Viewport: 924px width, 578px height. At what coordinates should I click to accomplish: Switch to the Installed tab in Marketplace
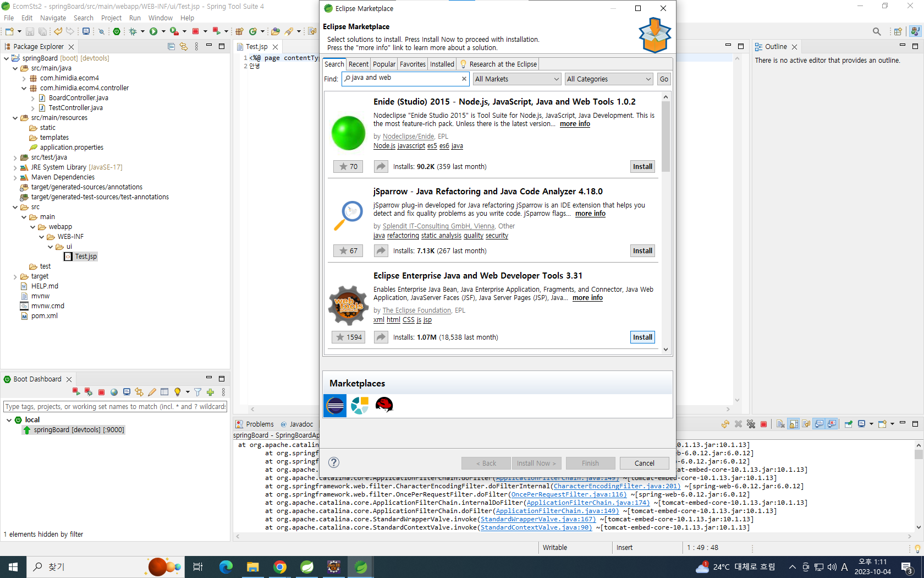[x=442, y=64]
